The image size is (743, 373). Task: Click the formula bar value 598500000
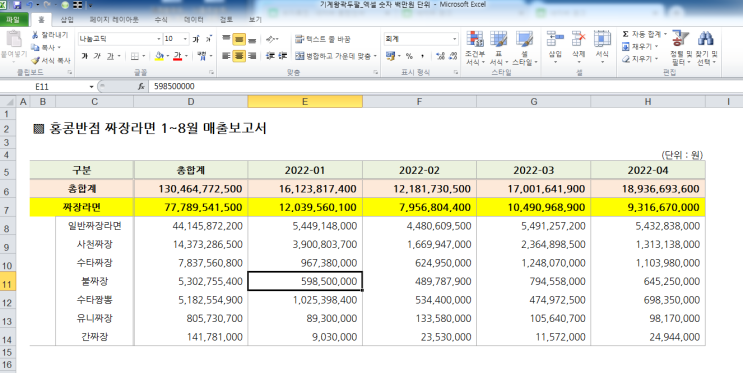coord(174,86)
